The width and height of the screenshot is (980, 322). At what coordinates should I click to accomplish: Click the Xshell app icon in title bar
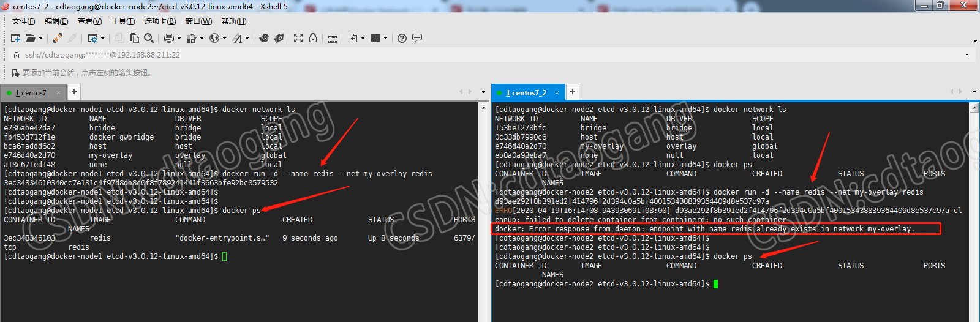point(6,6)
